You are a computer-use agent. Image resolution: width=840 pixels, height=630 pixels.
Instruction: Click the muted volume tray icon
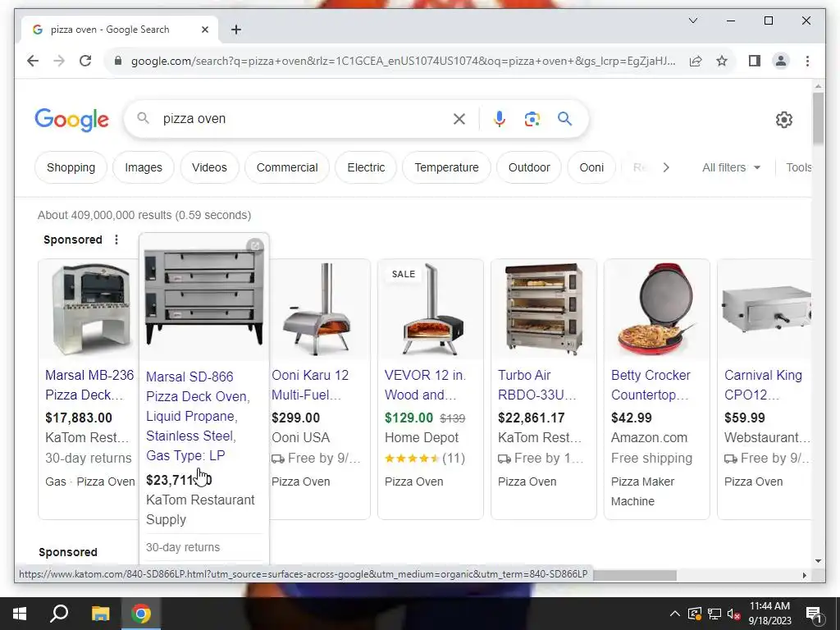pyautogui.click(x=733, y=614)
